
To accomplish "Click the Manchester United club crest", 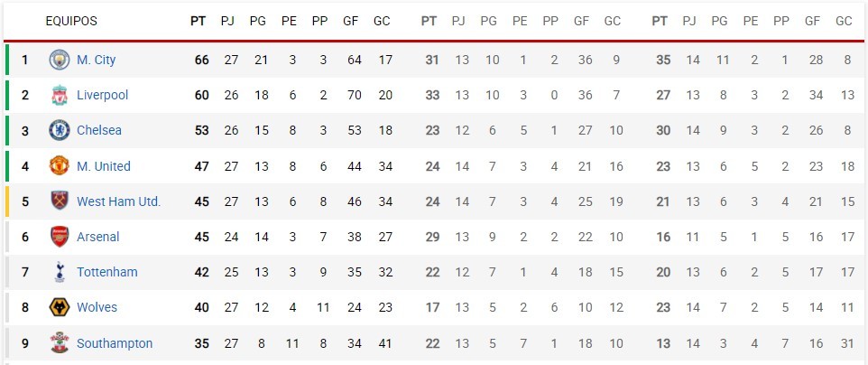I will pyautogui.click(x=60, y=166).
